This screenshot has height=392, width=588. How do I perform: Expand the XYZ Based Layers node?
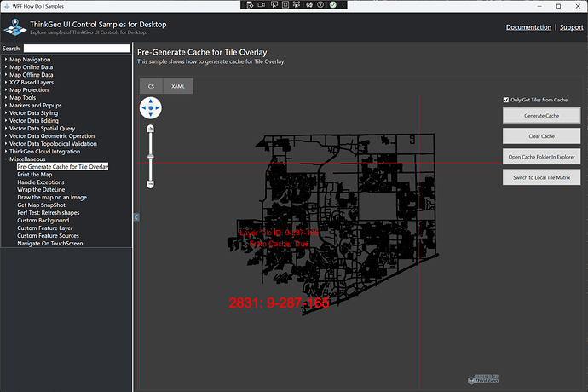[x=6, y=82]
